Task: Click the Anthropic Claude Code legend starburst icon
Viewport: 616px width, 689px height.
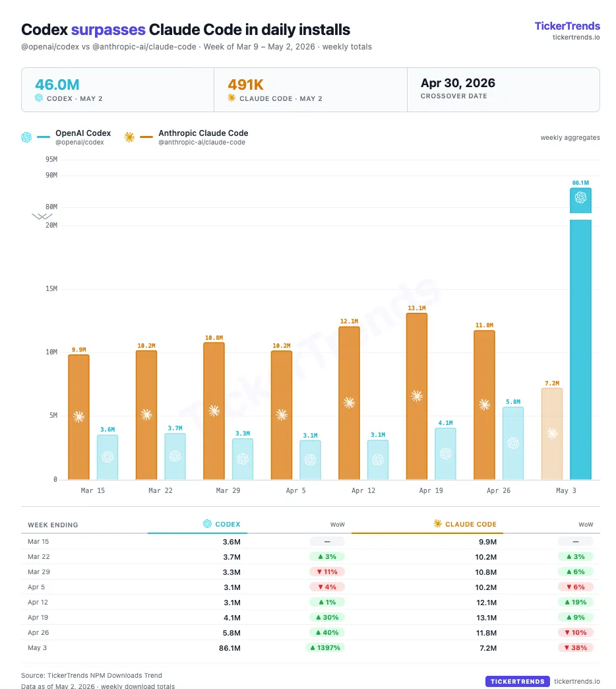Action: 129,137
